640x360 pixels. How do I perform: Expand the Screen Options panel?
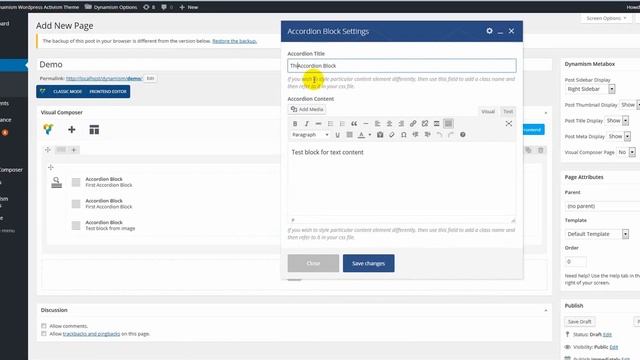coord(606,18)
